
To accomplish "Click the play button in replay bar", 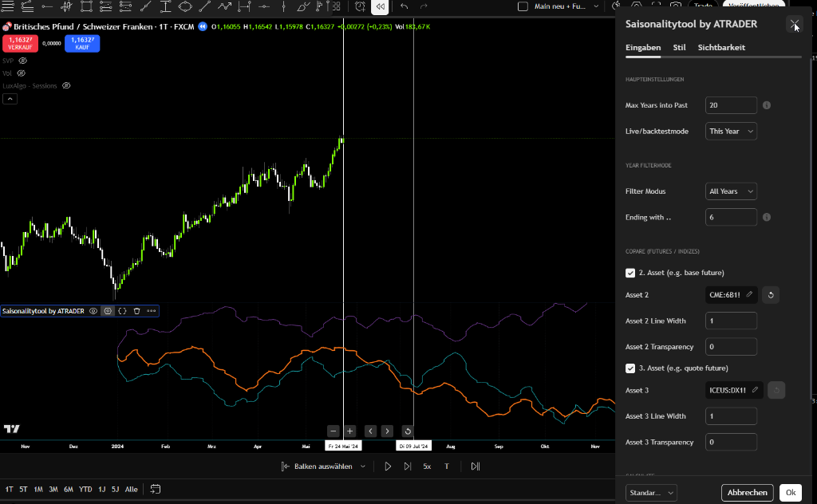I will (x=388, y=467).
